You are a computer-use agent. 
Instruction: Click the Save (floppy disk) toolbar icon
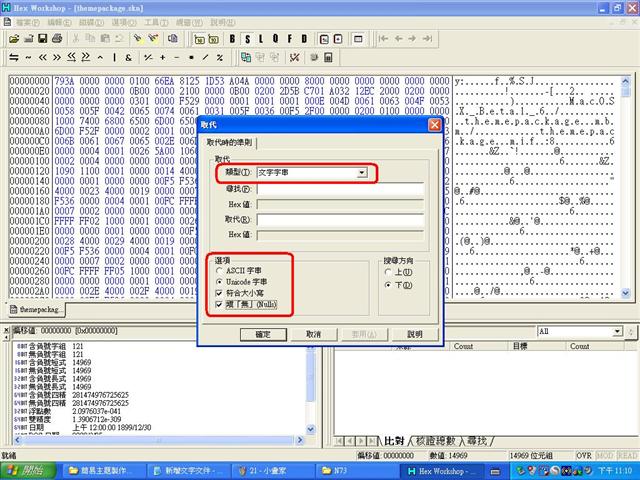(x=42, y=39)
